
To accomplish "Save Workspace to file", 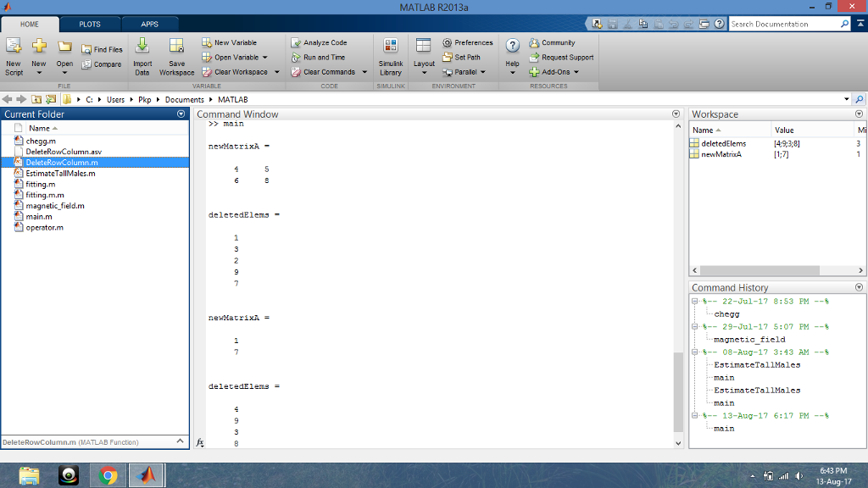I will pyautogui.click(x=176, y=57).
